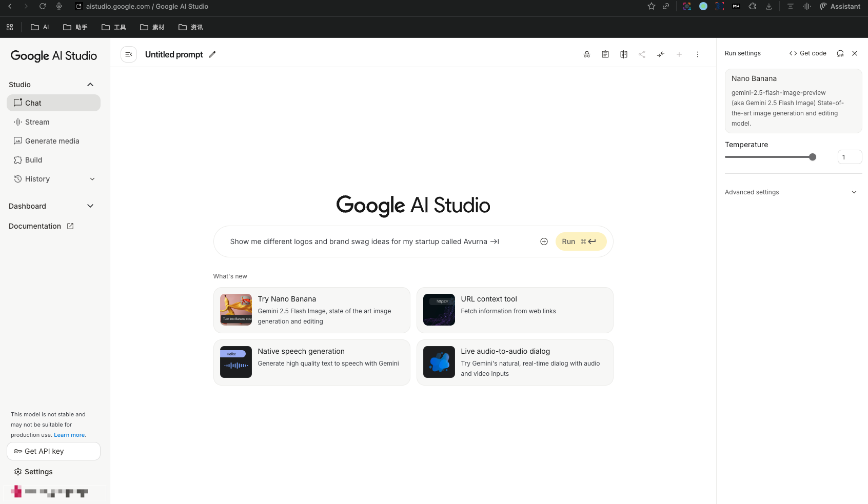Click the address bar URL
This screenshot has height=504, width=868.
147,6
